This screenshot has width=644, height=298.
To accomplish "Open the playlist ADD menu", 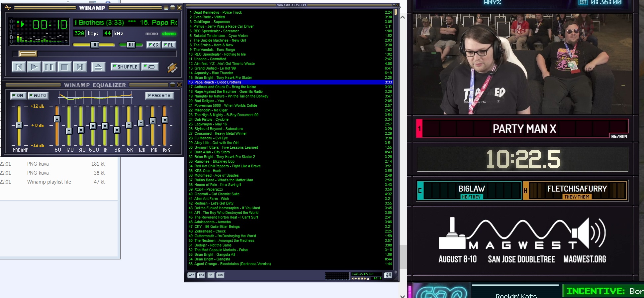I will tap(192, 275).
